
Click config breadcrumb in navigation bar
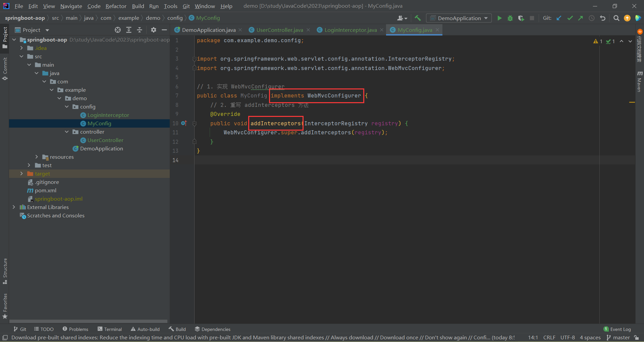tap(175, 18)
